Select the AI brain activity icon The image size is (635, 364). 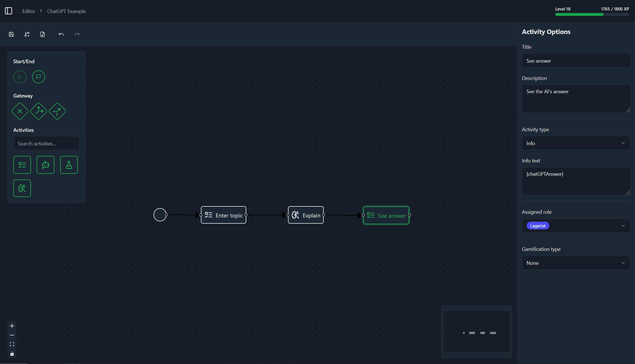click(x=22, y=188)
